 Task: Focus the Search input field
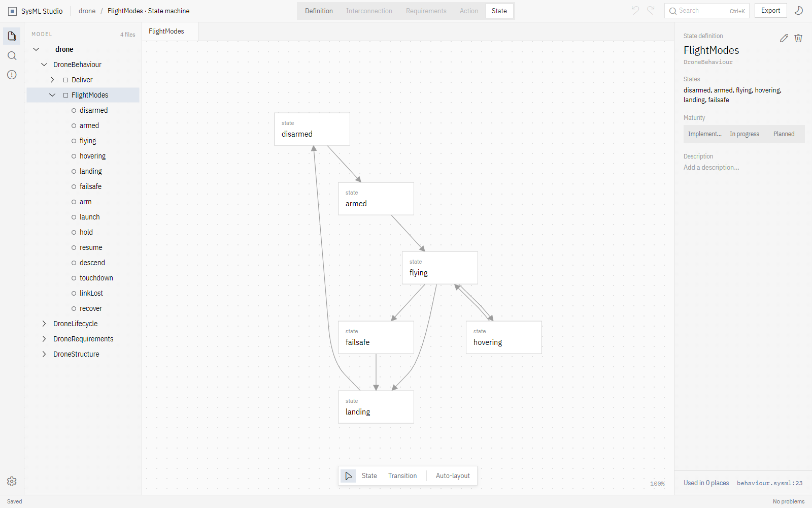coord(707,11)
